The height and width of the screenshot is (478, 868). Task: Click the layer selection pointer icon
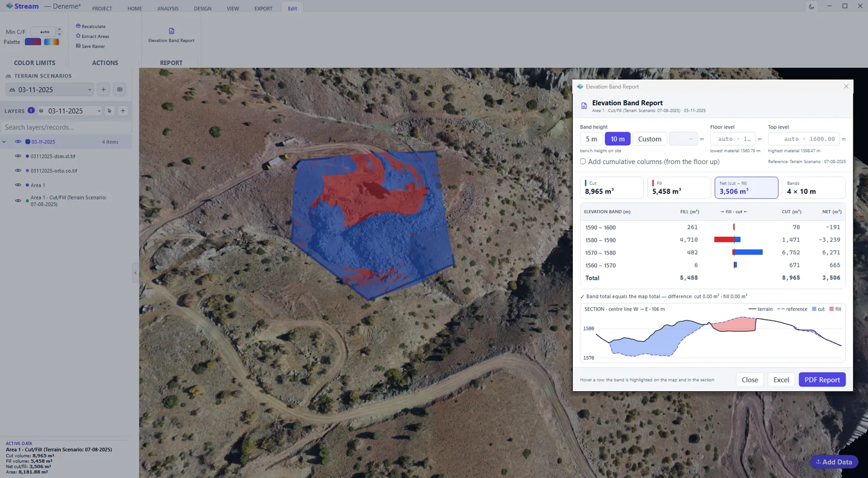[x=110, y=111]
